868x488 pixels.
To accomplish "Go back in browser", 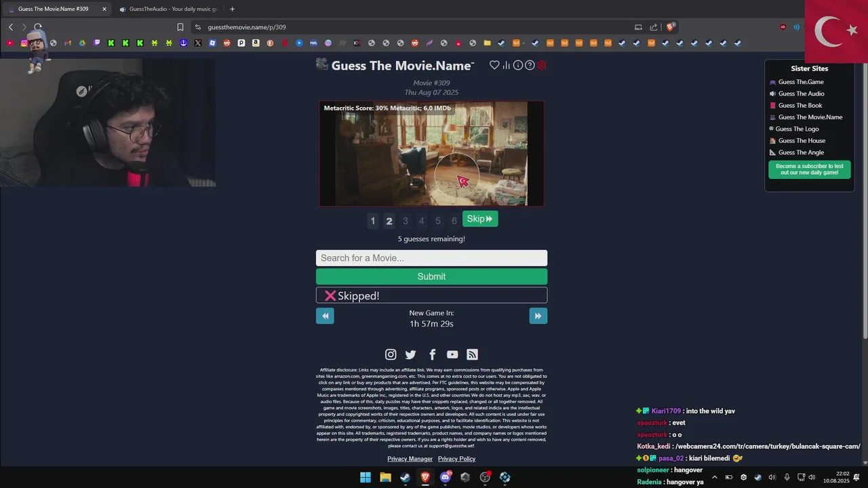I will (x=11, y=27).
